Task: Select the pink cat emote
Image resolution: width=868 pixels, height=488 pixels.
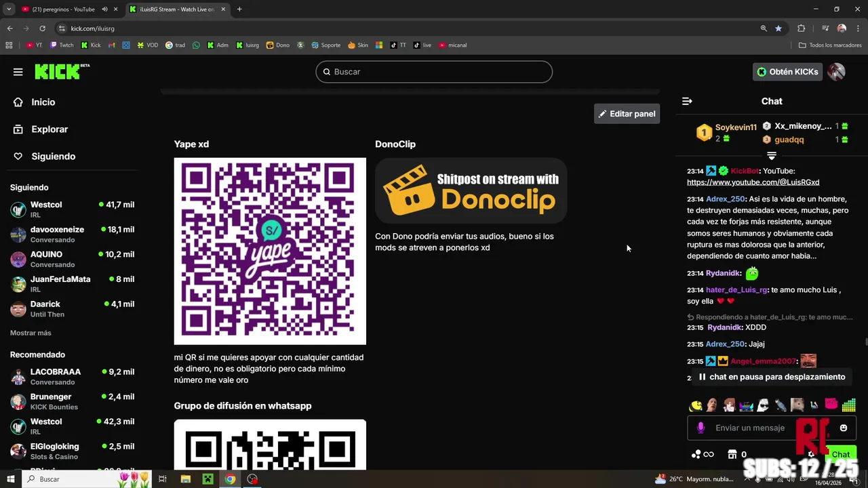Action: pyautogui.click(x=831, y=405)
